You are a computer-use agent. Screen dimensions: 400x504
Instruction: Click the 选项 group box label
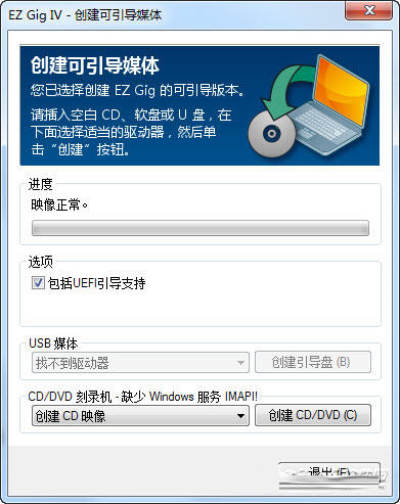(40, 262)
